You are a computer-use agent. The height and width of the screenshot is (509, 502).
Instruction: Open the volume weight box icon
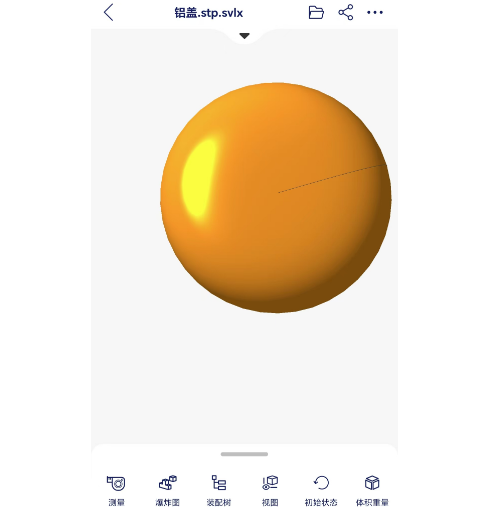[x=372, y=483]
